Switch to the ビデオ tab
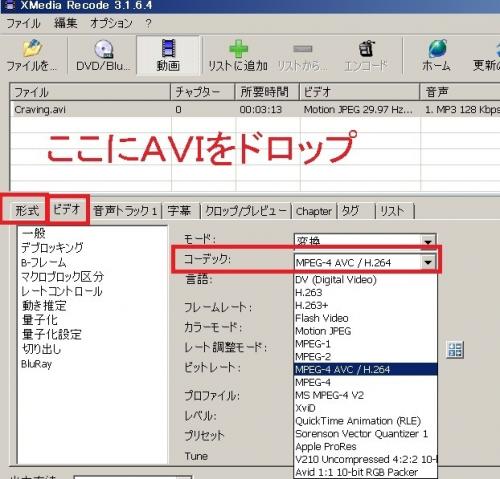The width and height of the screenshot is (500, 479). point(67,209)
